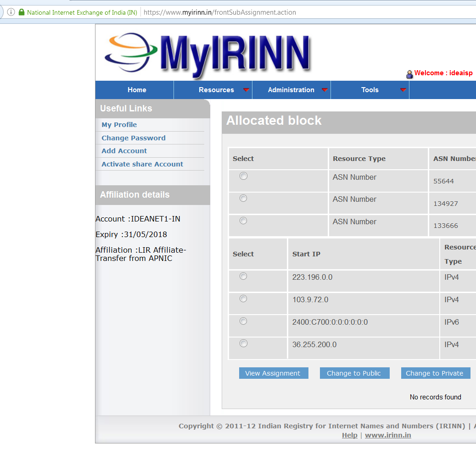Click the padlock icon in the address bar
This screenshot has height=454, width=476.
[x=21, y=12]
